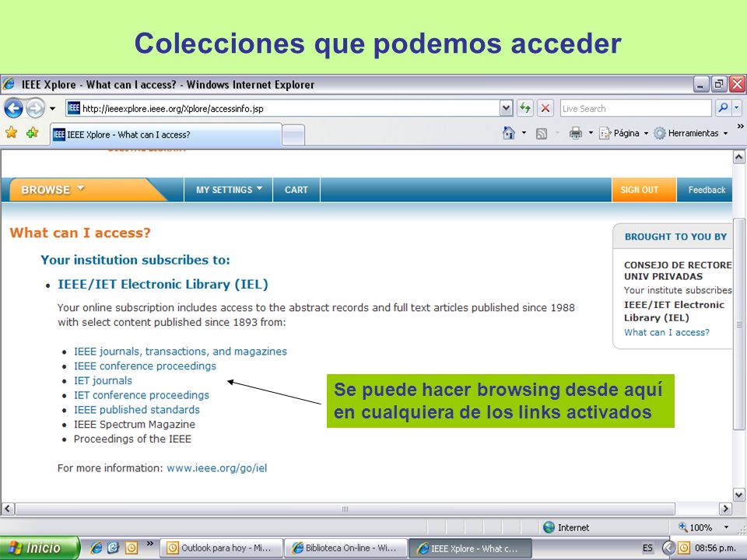Click the ES language indicator

click(647, 548)
